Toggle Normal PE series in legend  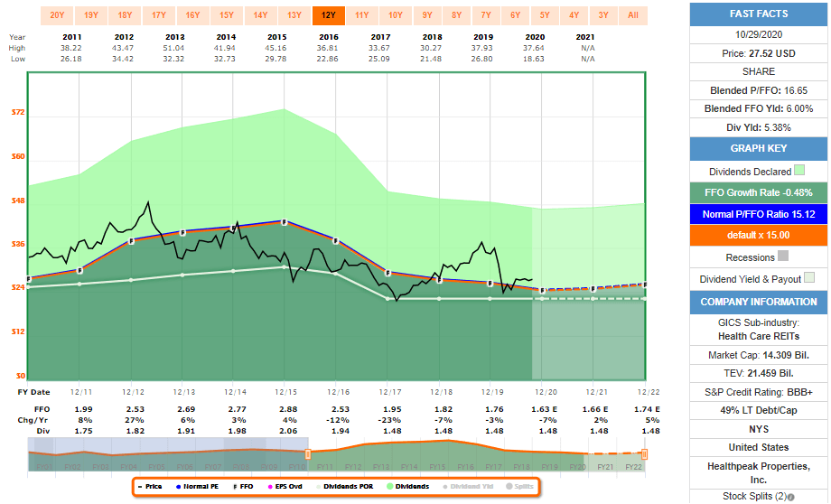pos(197,487)
